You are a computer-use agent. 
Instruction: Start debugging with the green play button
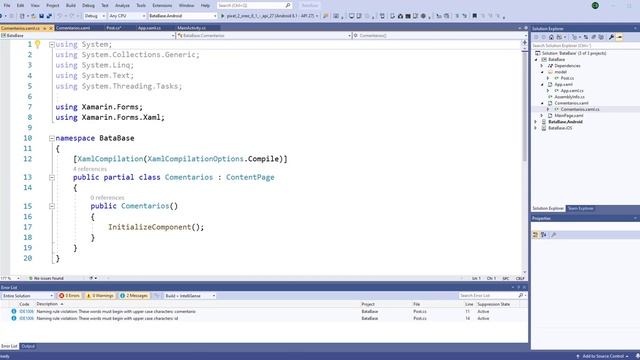coord(223,16)
